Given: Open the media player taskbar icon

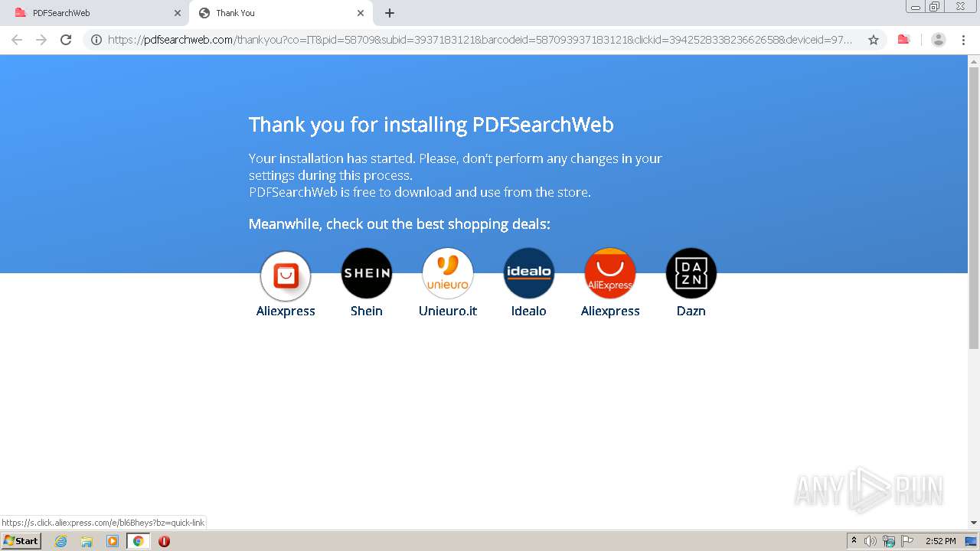Looking at the screenshot, I should pyautogui.click(x=113, y=541).
